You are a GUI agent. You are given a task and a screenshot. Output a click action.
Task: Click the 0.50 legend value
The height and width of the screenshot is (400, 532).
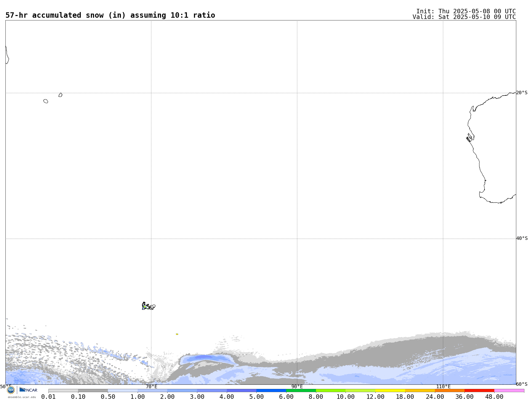click(x=108, y=397)
